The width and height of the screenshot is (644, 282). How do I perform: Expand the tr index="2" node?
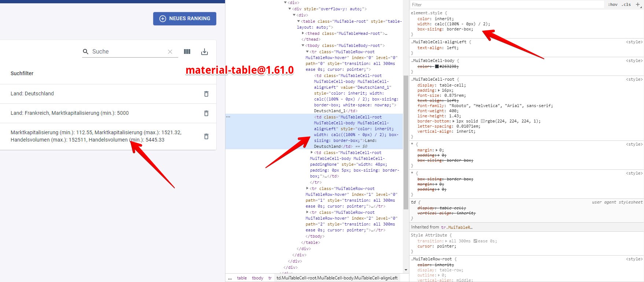(307, 212)
